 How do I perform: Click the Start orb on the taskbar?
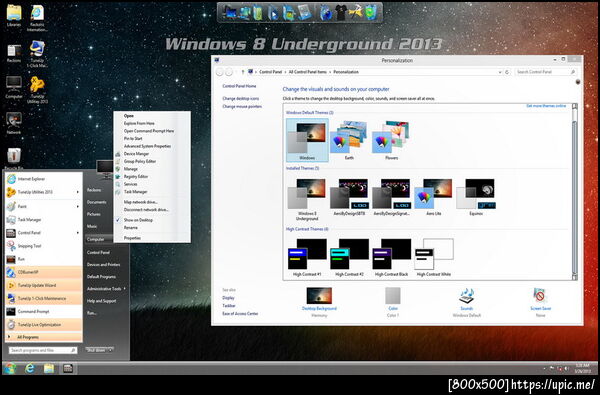coord(10,368)
